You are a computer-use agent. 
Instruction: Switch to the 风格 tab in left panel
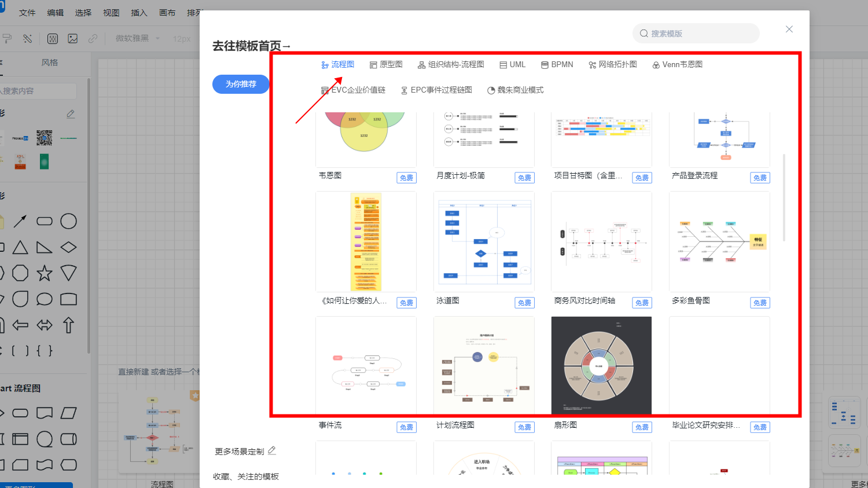pyautogui.click(x=50, y=63)
